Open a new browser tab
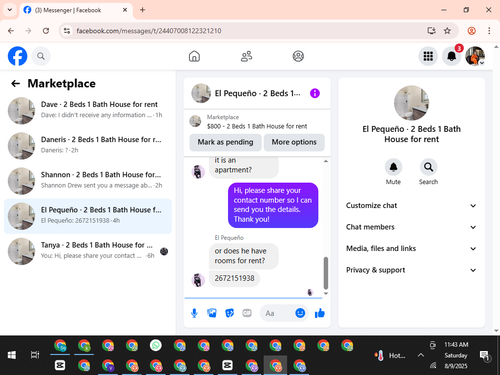Viewport: 500px width, 375px height. [142, 10]
